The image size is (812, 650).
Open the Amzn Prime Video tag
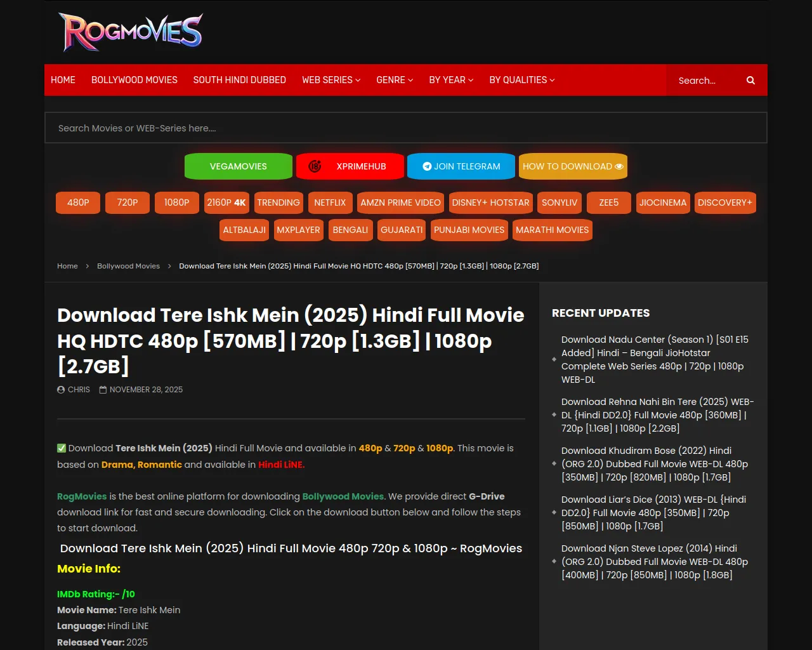click(x=401, y=202)
